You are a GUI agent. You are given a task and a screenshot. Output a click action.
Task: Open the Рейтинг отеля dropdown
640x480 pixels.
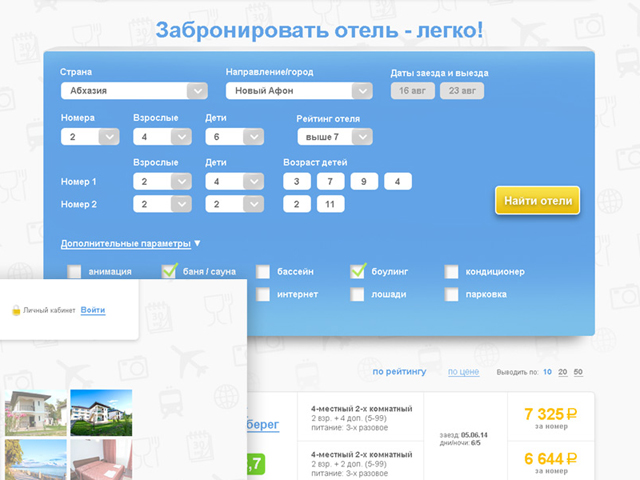point(335,137)
